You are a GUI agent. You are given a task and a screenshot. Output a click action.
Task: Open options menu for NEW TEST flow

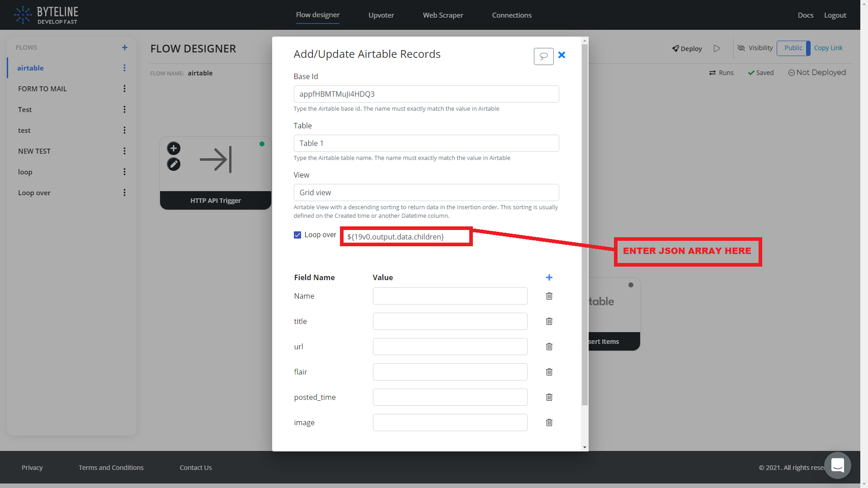point(124,151)
